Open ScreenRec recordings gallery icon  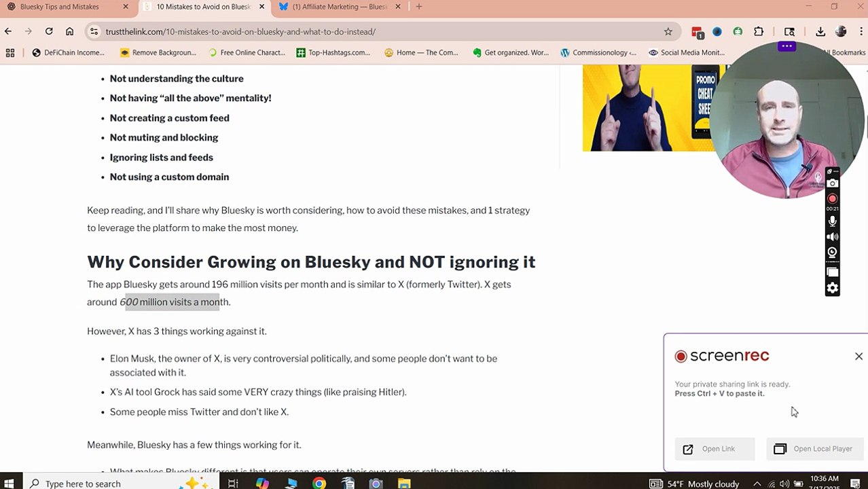click(832, 272)
